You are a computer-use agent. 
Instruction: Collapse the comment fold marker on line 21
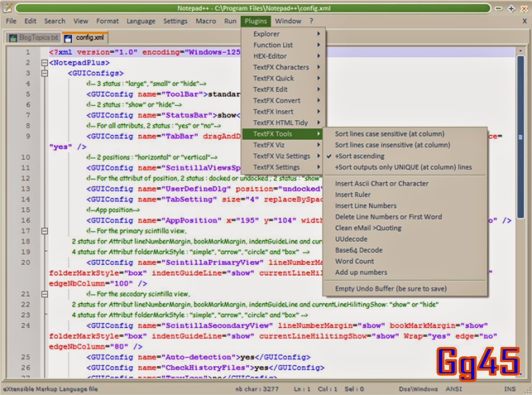[x=45, y=294]
